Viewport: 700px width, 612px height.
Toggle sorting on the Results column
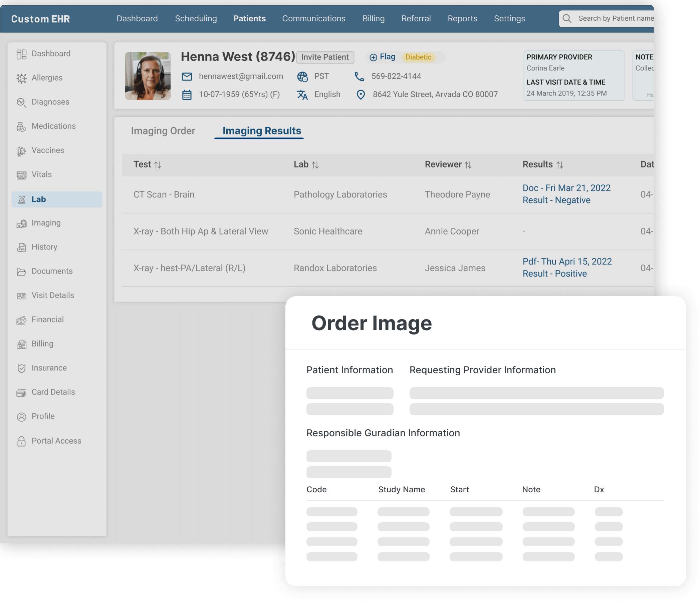click(x=559, y=164)
